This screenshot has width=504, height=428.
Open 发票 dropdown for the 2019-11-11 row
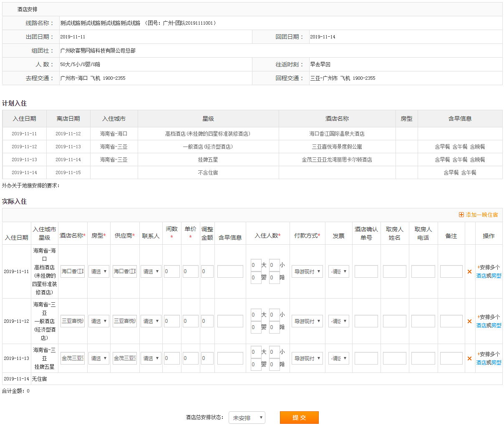[339, 271]
